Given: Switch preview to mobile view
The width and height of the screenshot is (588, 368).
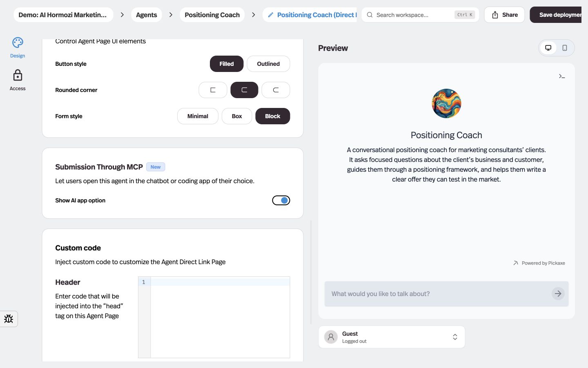Looking at the screenshot, I should tap(565, 48).
